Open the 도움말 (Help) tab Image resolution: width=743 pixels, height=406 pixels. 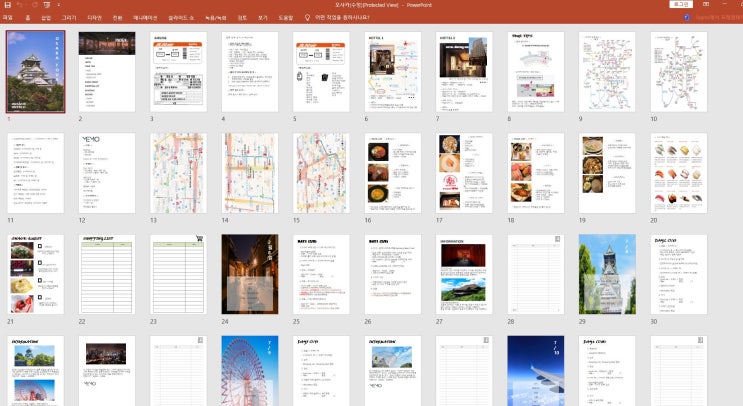click(286, 18)
